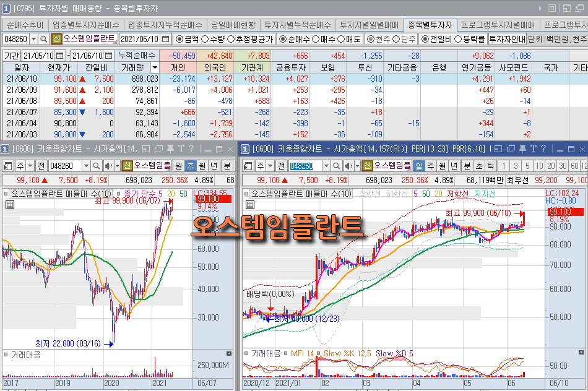Select 30 interval button in right chart

[x=563, y=166]
